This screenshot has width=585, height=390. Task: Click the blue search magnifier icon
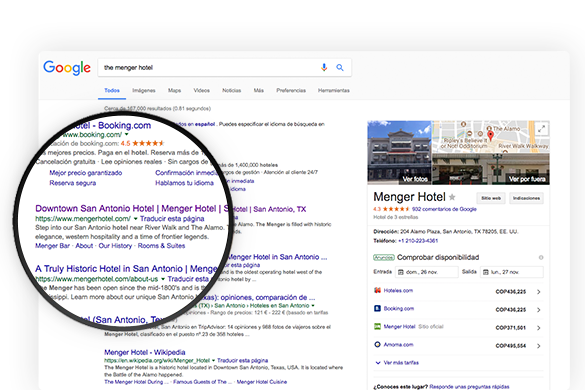(x=340, y=67)
